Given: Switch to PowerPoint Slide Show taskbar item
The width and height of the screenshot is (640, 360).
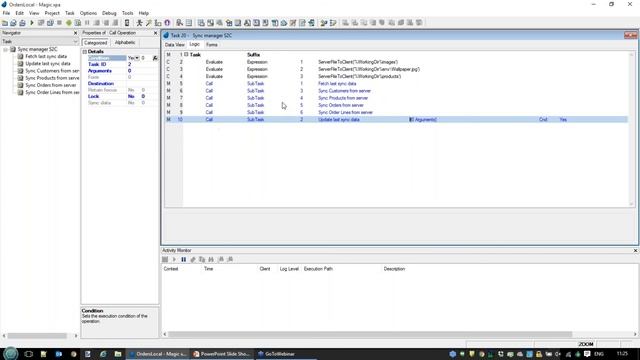Looking at the screenshot, I should [221, 354].
